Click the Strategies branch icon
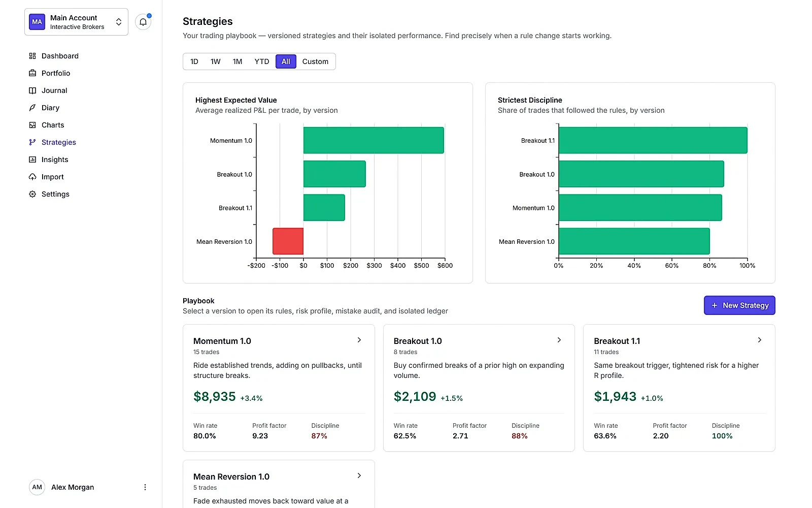Image resolution: width=812 pixels, height=508 pixels. tap(32, 142)
